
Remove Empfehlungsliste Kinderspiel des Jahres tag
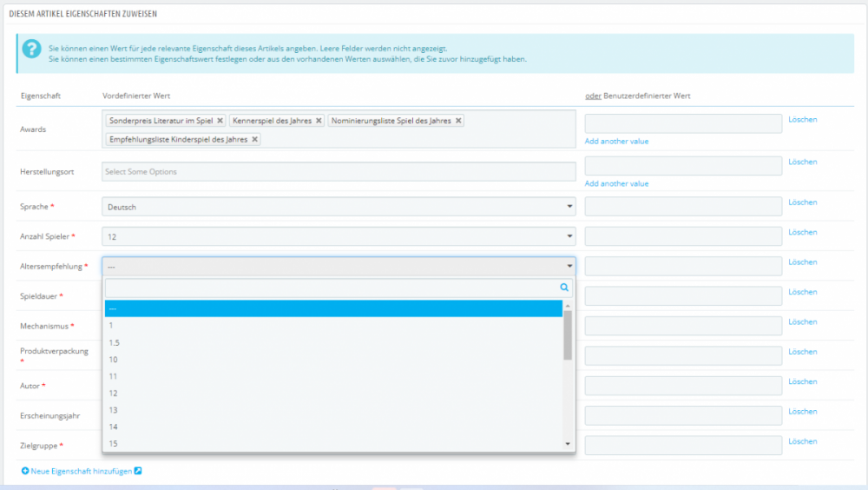pyautogui.click(x=255, y=139)
